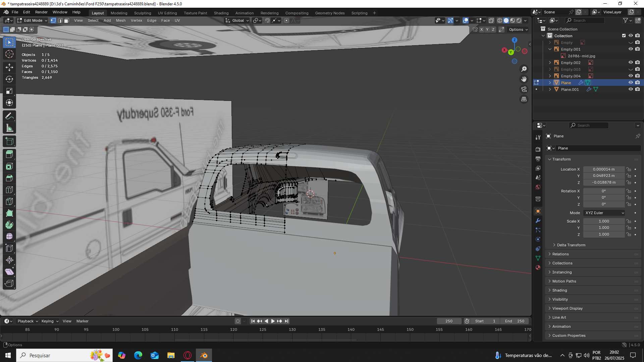The width and height of the screenshot is (644, 362).
Task: Select the Knife tool in toolbar
Action: click(x=9, y=202)
